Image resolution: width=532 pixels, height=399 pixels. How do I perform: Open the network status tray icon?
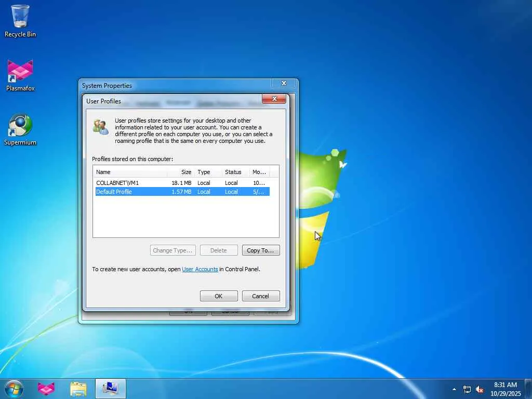coord(467,389)
